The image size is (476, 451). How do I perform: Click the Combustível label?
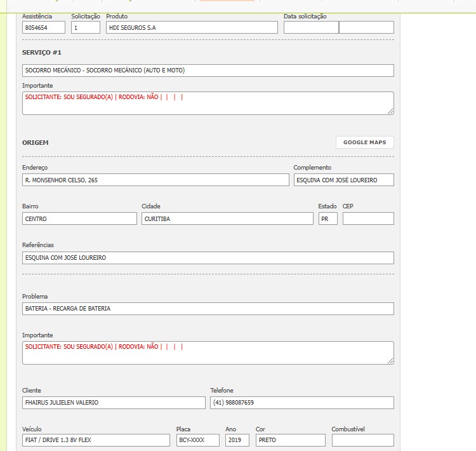[348, 429]
